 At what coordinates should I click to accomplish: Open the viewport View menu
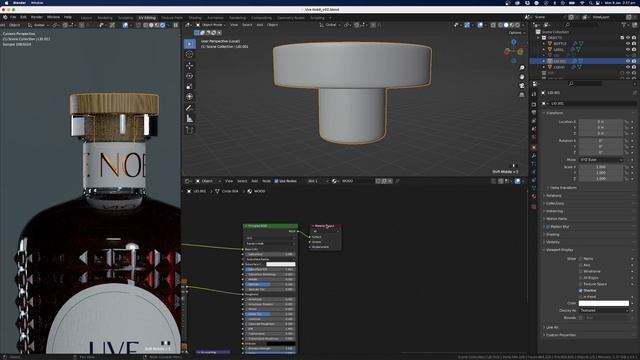(234, 25)
